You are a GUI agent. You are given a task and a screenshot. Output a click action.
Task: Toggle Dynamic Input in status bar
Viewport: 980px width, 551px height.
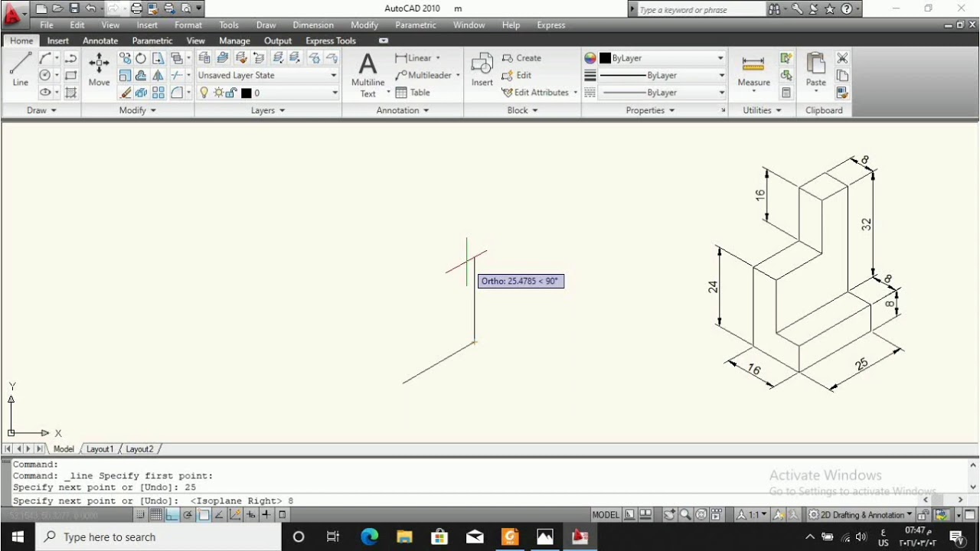coord(250,515)
